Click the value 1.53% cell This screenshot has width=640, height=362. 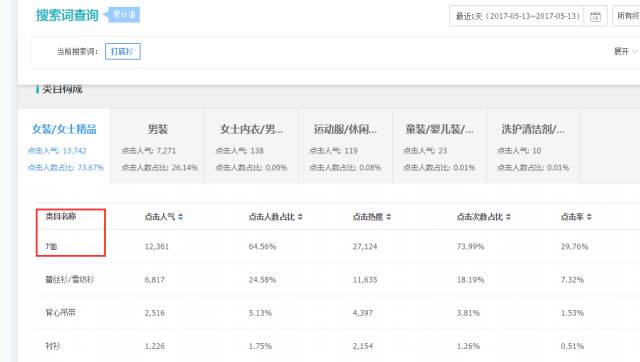(572, 313)
